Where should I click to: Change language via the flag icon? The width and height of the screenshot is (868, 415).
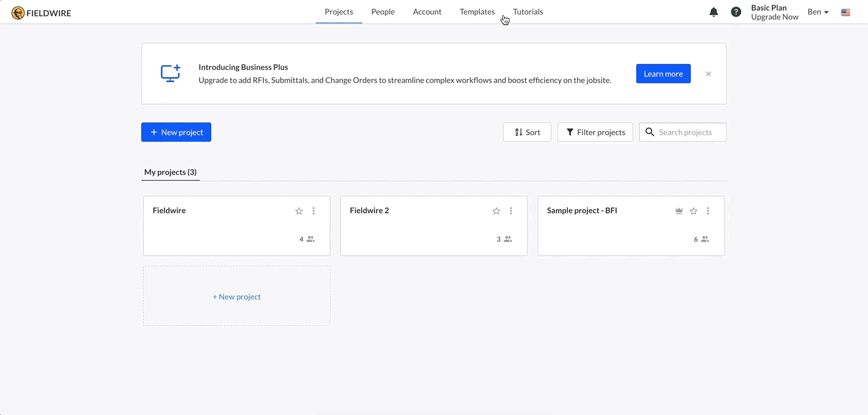(x=846, y=12)
